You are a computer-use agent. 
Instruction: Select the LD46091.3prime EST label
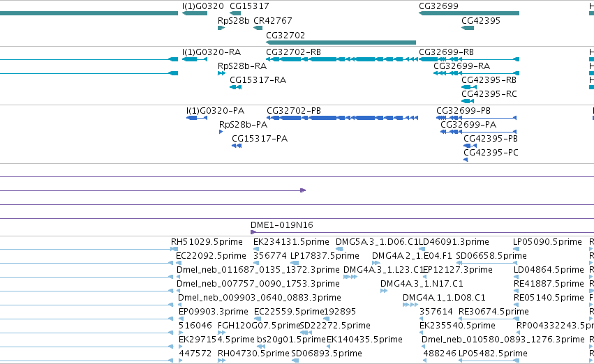coord(454,242)
